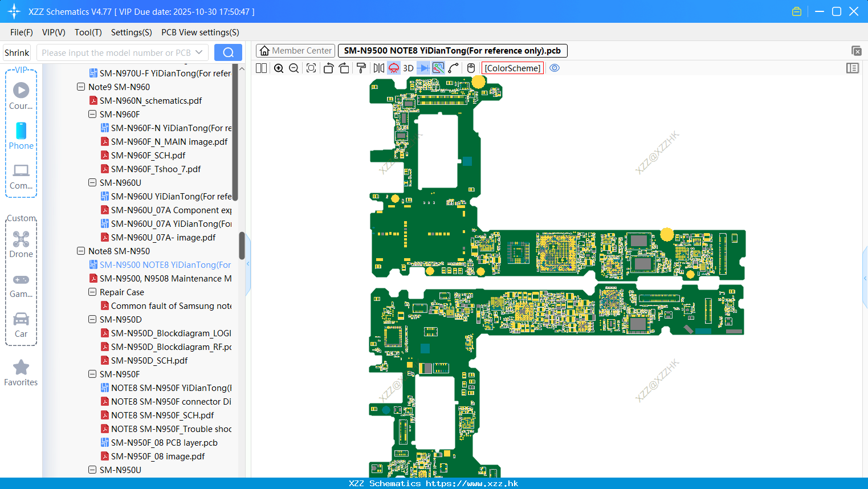Open the toolbox icon in title bar
868x489 pixels.
point(797,11)
